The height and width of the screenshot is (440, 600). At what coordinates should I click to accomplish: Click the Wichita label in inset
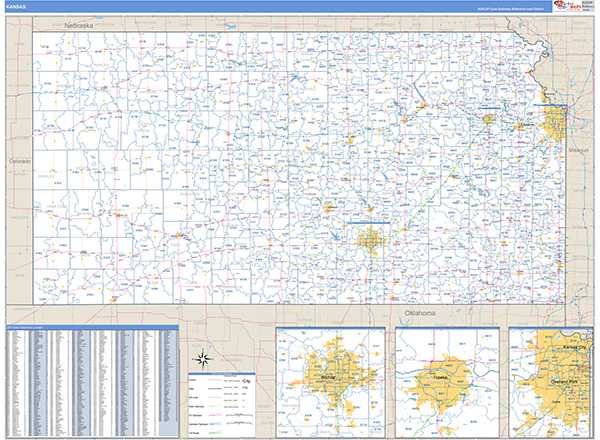point(328,378)
